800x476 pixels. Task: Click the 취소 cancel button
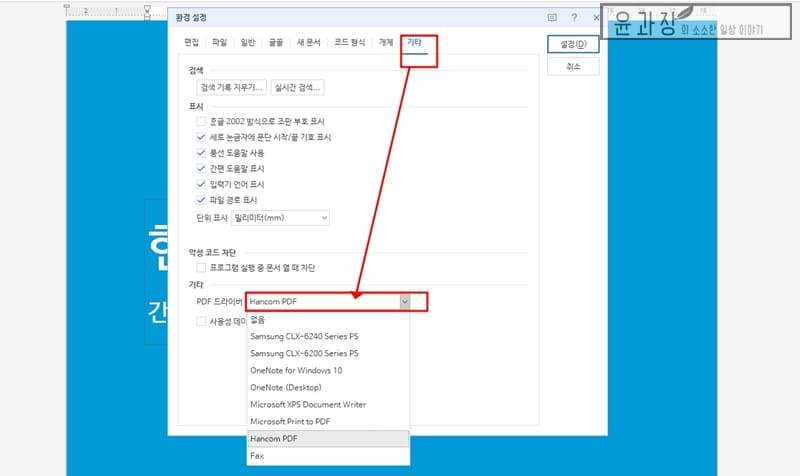coord(573,67)
